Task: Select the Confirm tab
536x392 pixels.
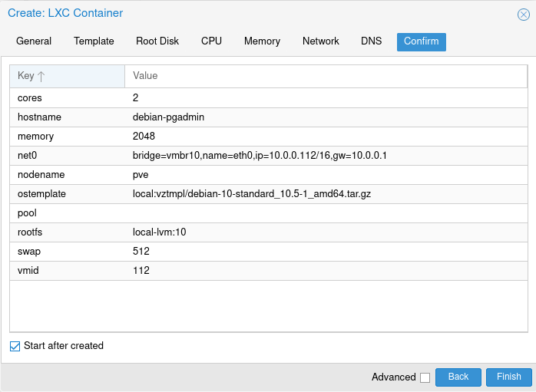Action: pyautogui.click(x=421, y=42)
